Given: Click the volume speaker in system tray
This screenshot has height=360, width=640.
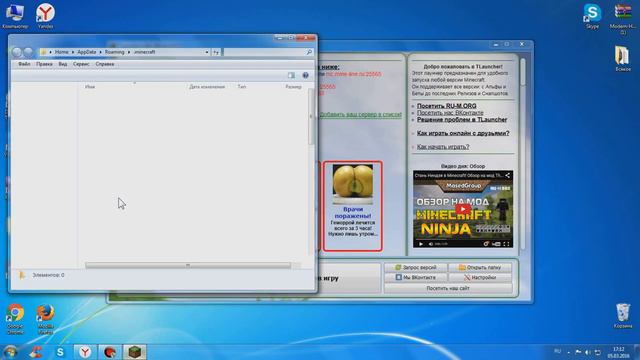Looking at the screenshot, I should (x=588, y=352).
